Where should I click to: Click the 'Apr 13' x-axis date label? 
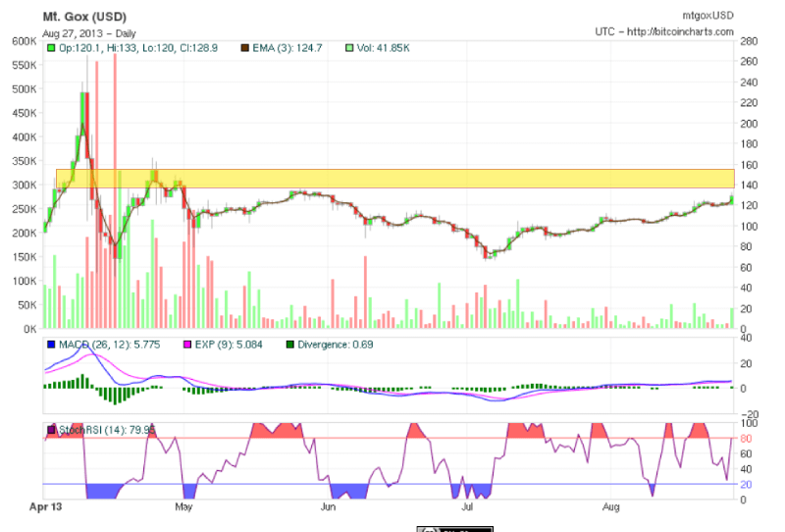point(45,506)
